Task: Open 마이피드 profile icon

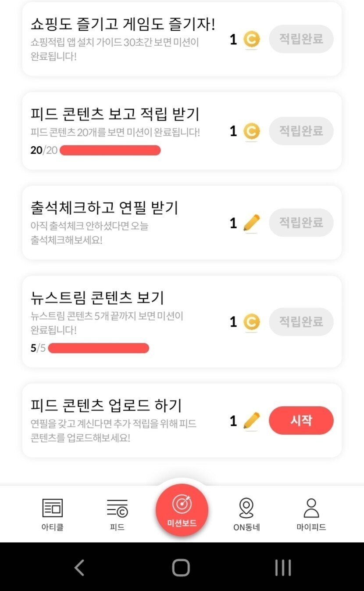Action: coord(311,509)
